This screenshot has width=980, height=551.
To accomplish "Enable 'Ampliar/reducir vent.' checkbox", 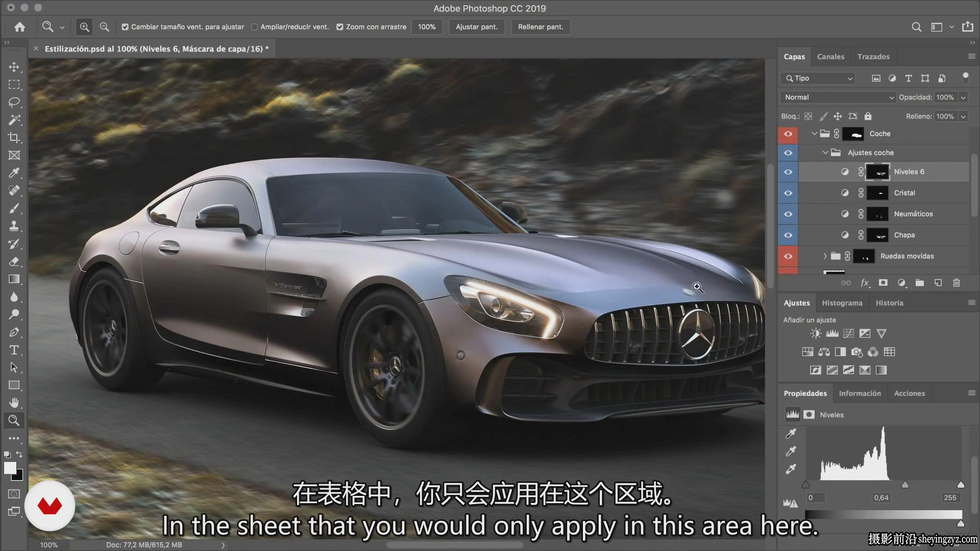I will [254, 27].
